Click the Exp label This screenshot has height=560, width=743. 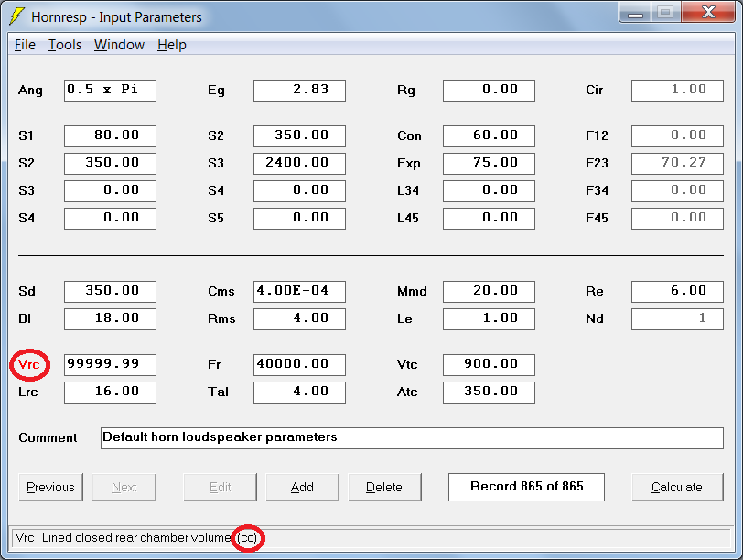[x=409, y=164]
